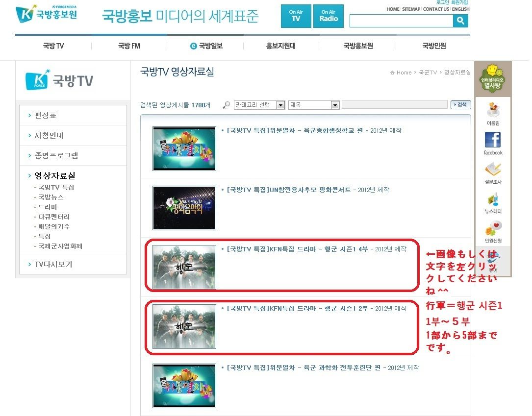The width and height of the screenshot is (532, 416).
Task: Open the 국방 FM main menu
Action: (x=129, y=46)
